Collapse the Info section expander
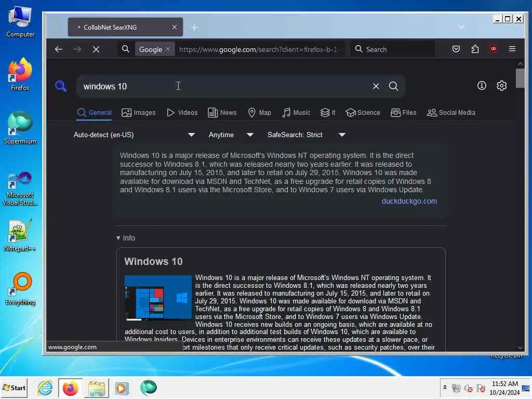 coord(126,238)
